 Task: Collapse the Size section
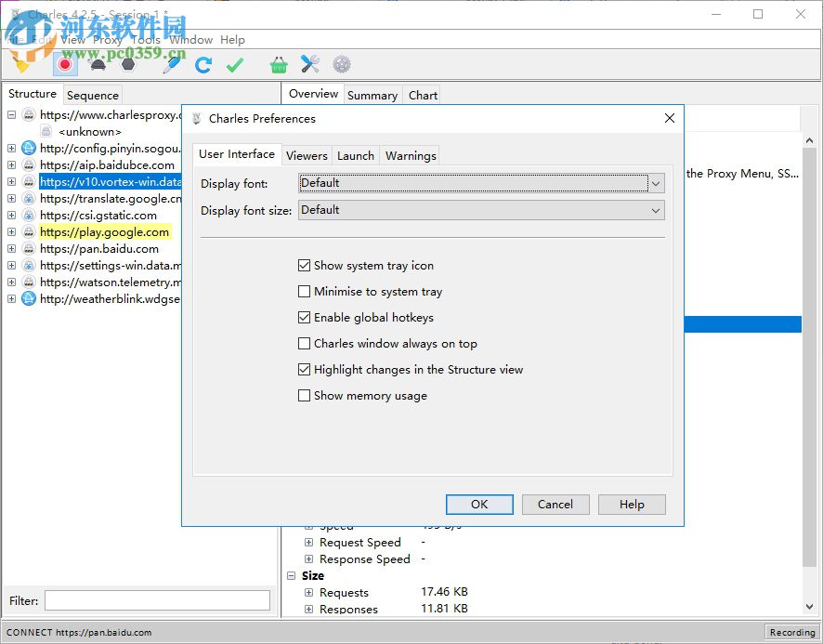click(x=292, y=576)
